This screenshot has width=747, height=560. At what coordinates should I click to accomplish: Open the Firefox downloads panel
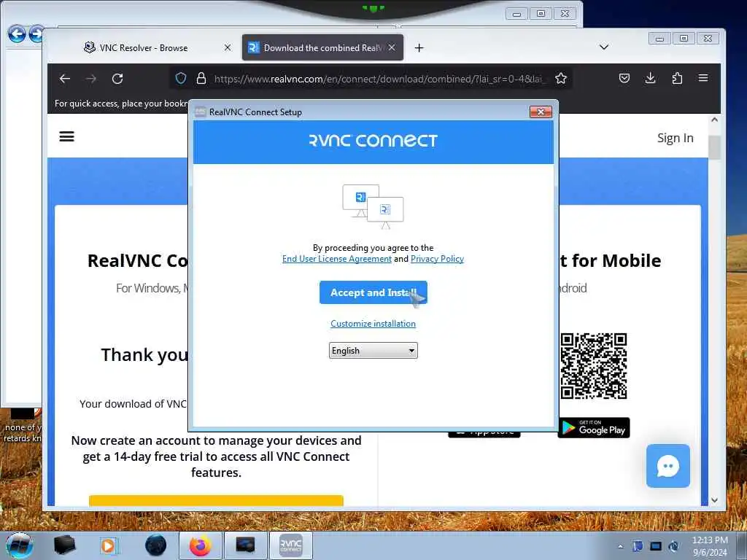tap(650, 78)
